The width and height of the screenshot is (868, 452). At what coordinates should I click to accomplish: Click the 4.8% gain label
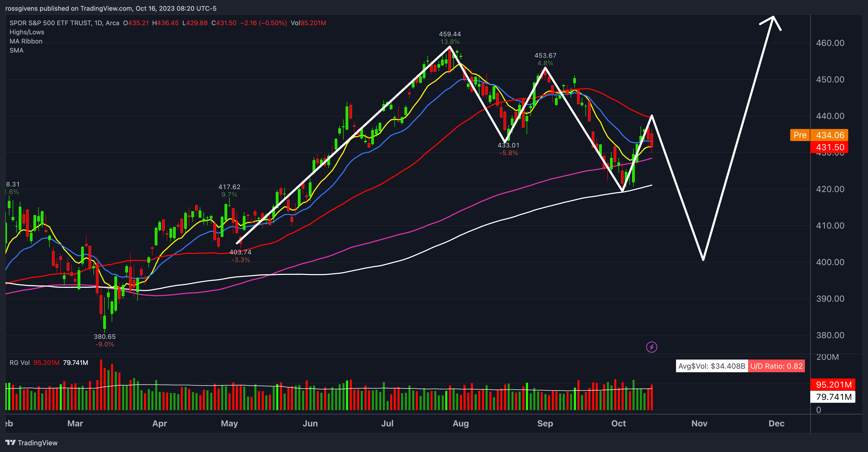point(545,63)
